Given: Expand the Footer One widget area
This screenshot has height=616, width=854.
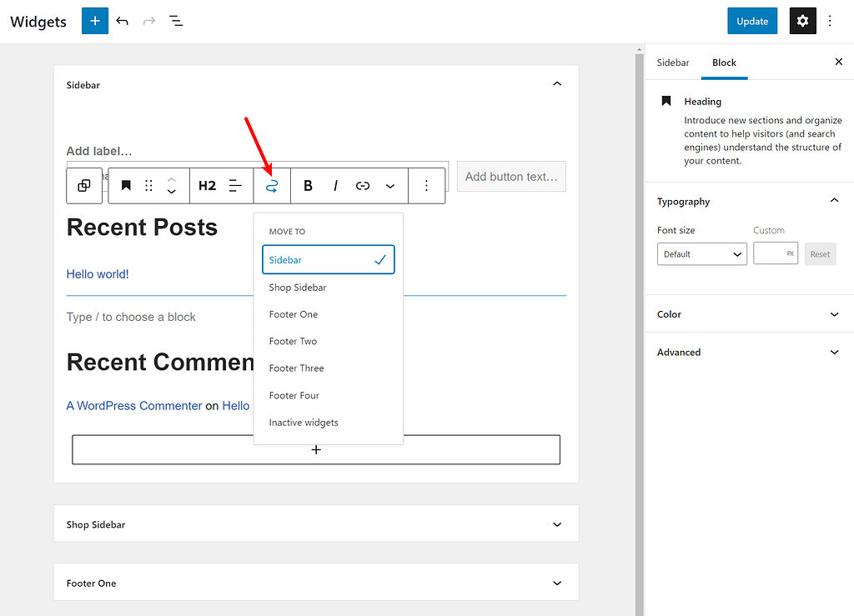Looking at the screenshot, I should point(556,583).
